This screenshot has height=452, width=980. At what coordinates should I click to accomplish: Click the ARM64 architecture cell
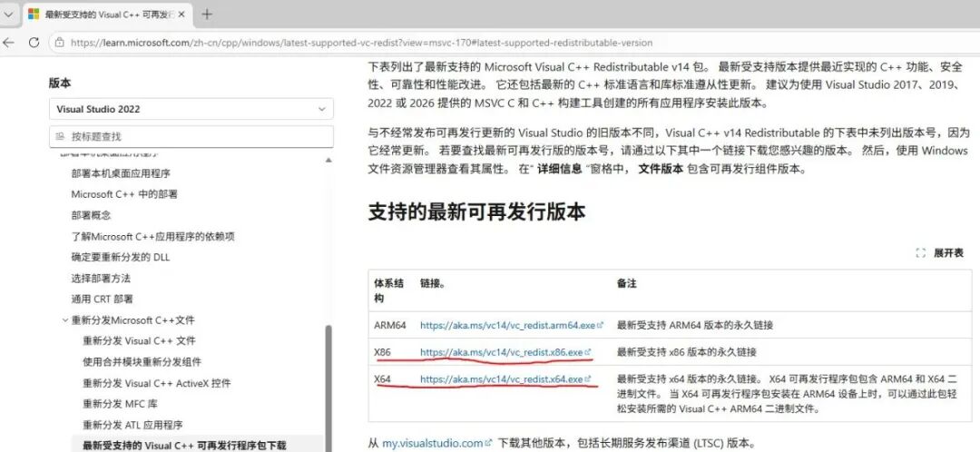[x=390, y=325]
